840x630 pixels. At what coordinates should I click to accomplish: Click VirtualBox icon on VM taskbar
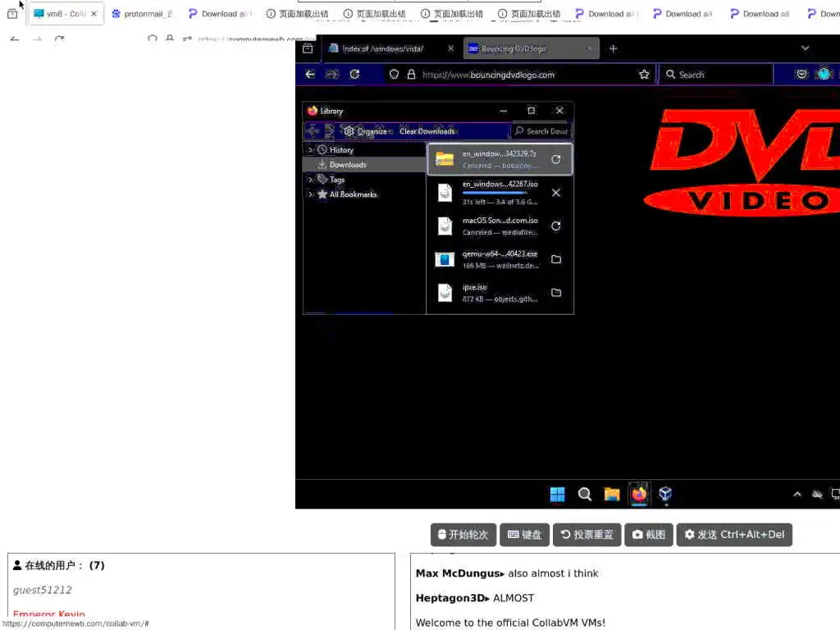tap(665, 493)
